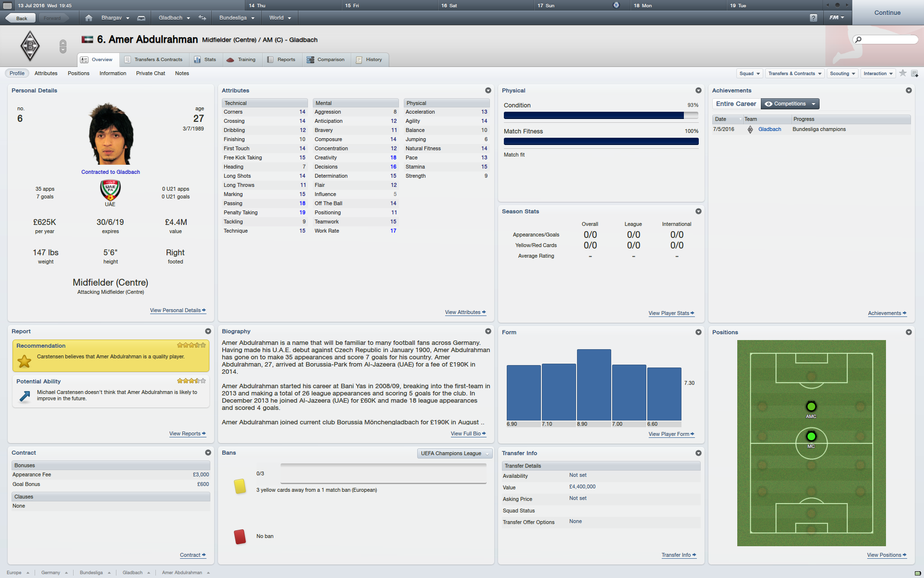Add player to shortlist with star icon
The height and width of the screenshot is (578, 924).
(903, 73)
